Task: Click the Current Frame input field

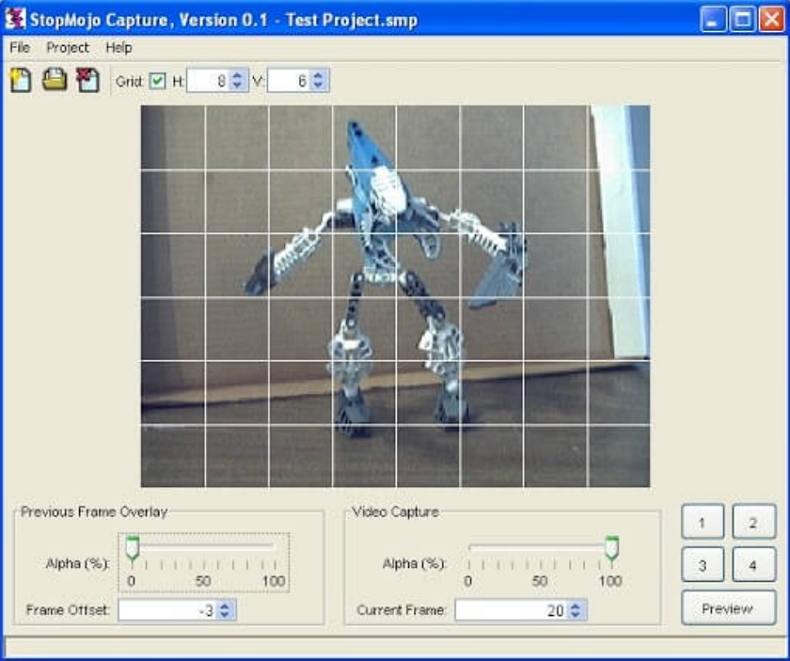Action: click(x=512, y=610)
